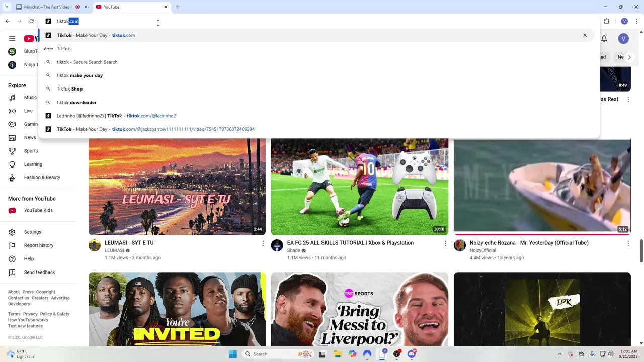Screen dimensions: 644x362
Task: Select 'TikTok Shop' search suggestion
Action: click(x=317, y=89)
